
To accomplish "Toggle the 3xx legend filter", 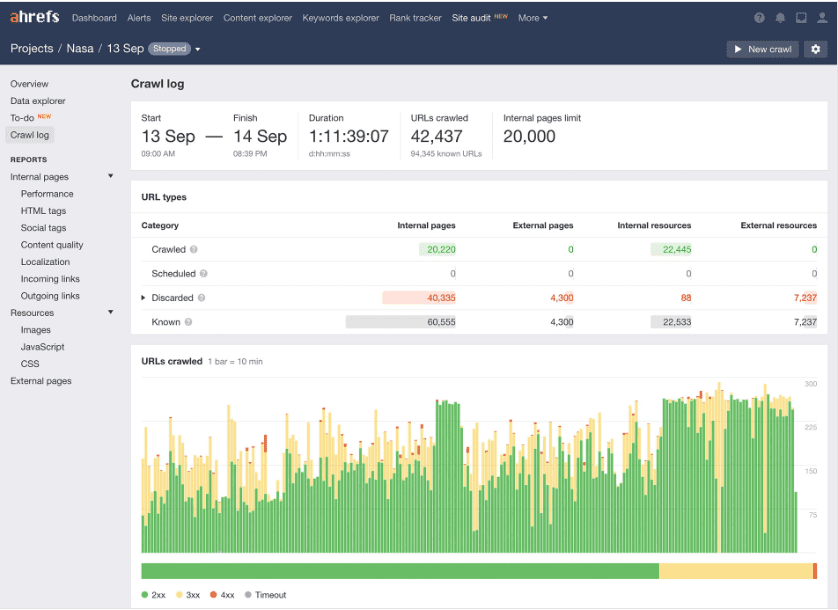I will [x=189, y=593].
